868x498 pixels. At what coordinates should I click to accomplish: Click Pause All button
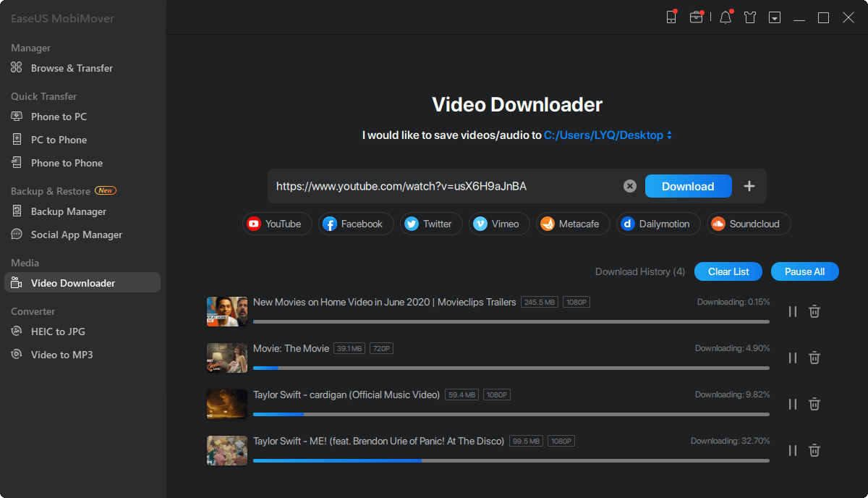(x=804, y=271)
